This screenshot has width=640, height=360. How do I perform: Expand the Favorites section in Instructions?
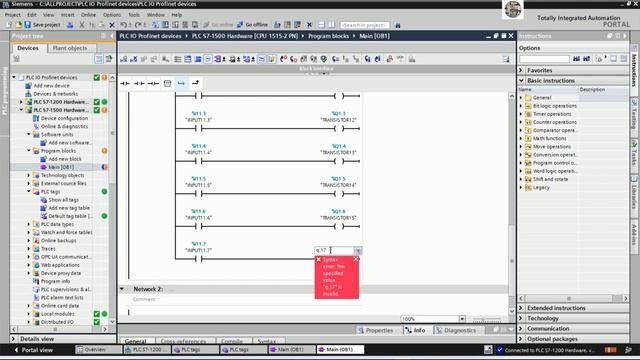[521, 70]
